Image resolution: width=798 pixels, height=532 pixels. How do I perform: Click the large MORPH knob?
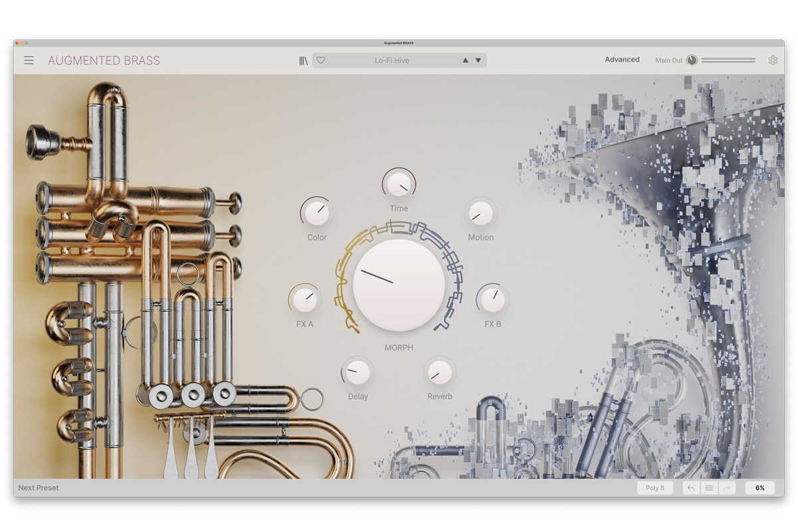point(399,285)
